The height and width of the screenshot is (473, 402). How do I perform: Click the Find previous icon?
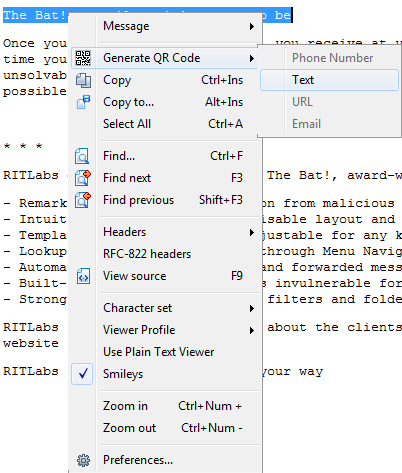tap(83, 200)
